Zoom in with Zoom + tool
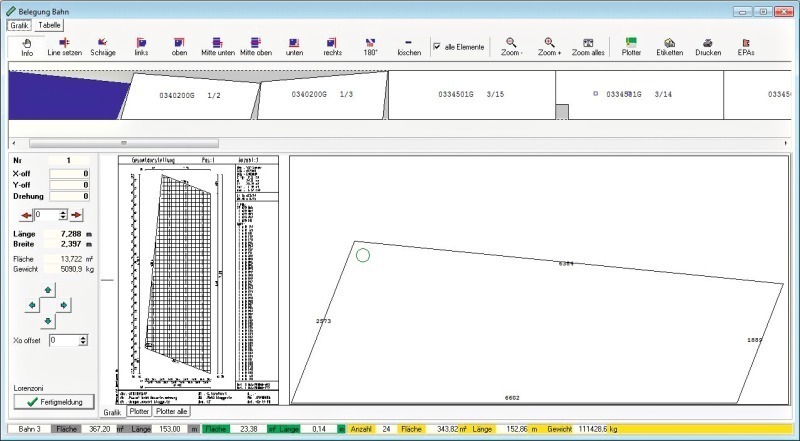 click(549, 47)
